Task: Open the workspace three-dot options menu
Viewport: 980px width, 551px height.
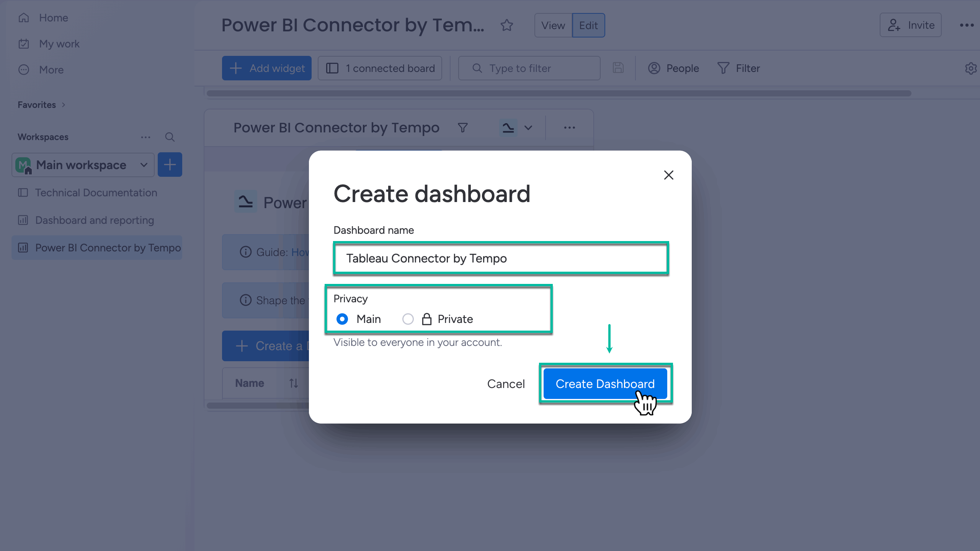Action: [145, 137]
